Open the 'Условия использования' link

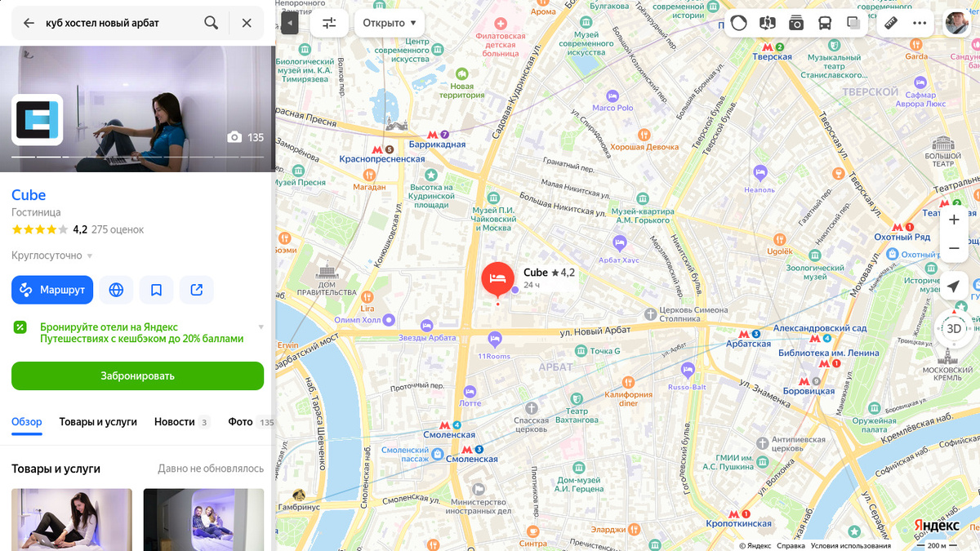pyautogui.click(x=850, y=545)
